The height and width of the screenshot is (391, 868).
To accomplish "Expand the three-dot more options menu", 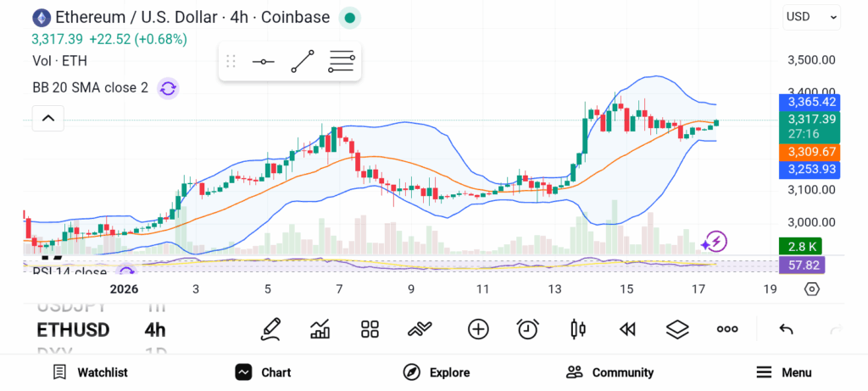I will (727, 329).
